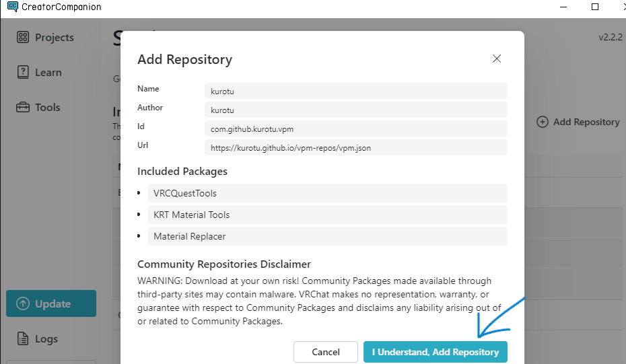Viewport: 626px width, 364px height.
Task: Click the Tools toolbox icon
Action: (23, 107)
